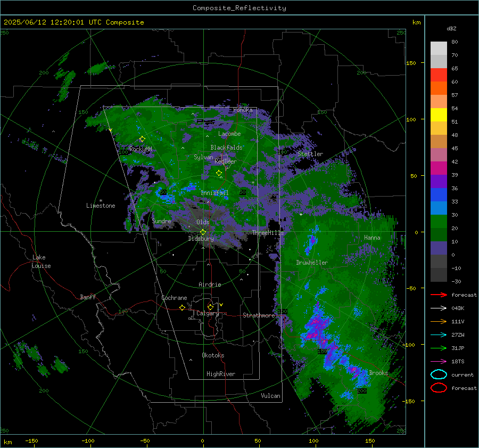Click the Limestone label
This screenshot has height=448, width=479.
click(x=101, y=206)
